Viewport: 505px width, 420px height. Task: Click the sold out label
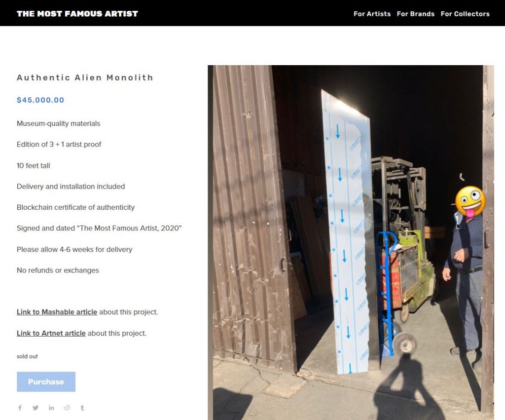tap(27, 356)
